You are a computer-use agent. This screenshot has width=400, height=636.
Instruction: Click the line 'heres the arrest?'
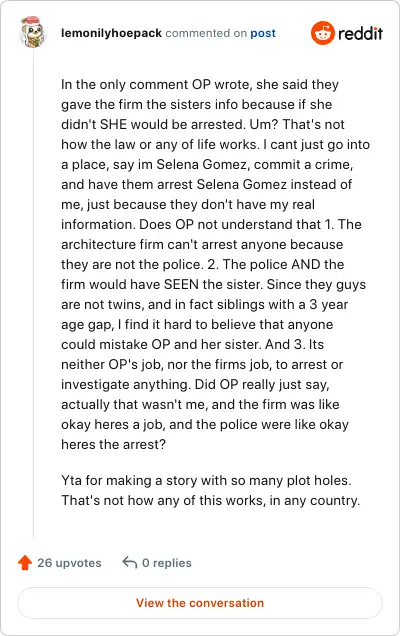(x=114, y=444)
